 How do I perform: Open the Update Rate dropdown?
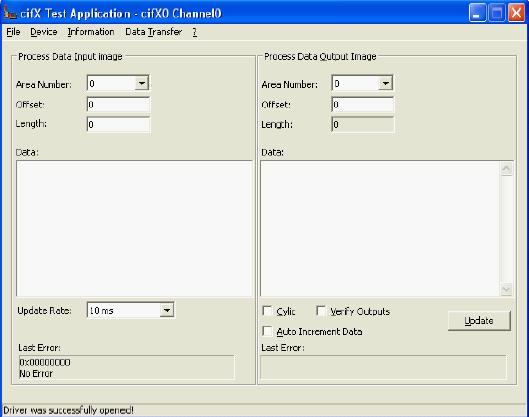pyautogui.click(x=167, y=310)
